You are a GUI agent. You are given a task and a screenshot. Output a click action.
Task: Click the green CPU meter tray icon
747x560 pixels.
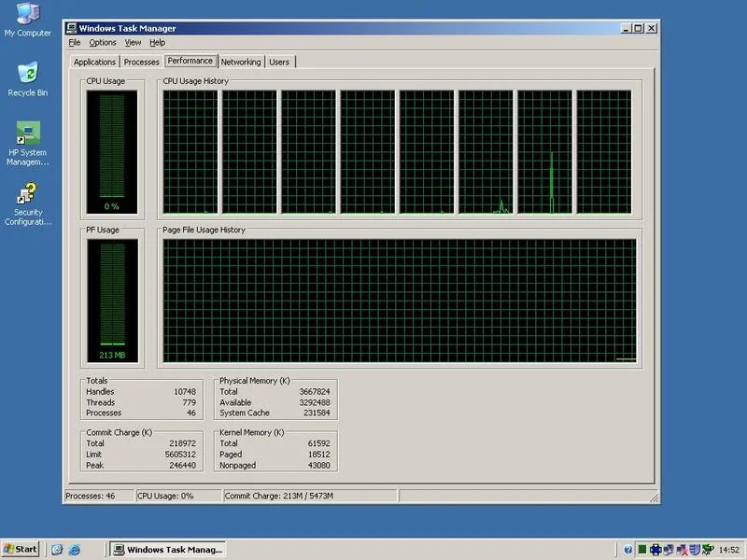click(642, 550)
